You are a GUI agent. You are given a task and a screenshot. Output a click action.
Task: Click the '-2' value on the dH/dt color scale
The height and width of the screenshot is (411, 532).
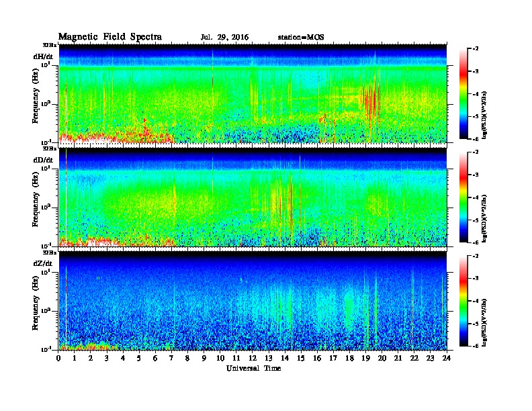click(476, 49)
